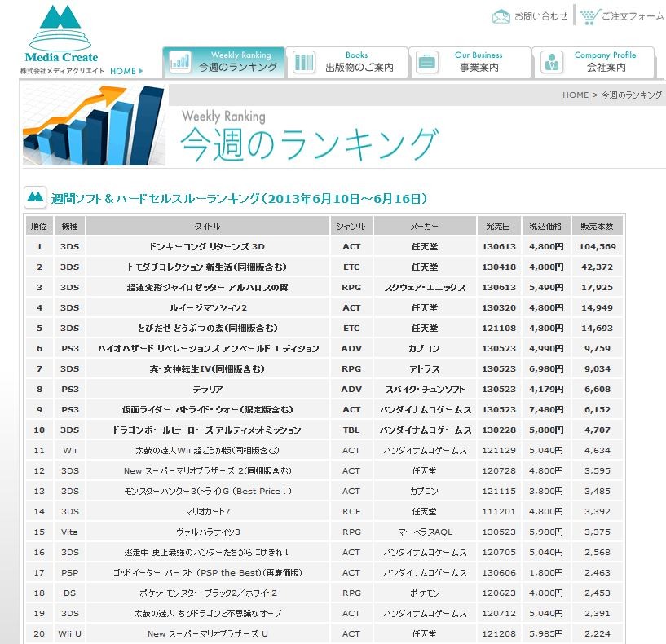Image resolution: width=666 pixels, height=644 pixels.
Task: Select title 太鼓の達人 ちびドラゴンと不思議なオーブ
Action: click(x=207, y=613)
